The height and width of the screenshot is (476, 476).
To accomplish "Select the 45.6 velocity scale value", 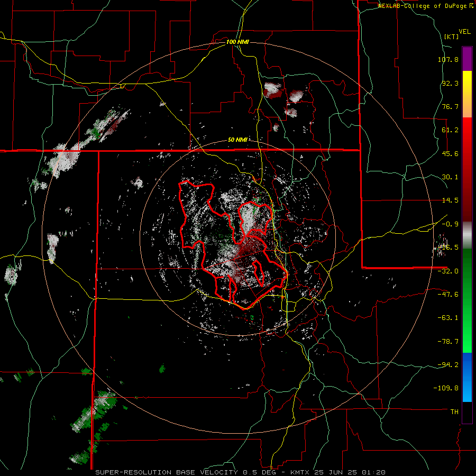I will [x=450, y=153].
